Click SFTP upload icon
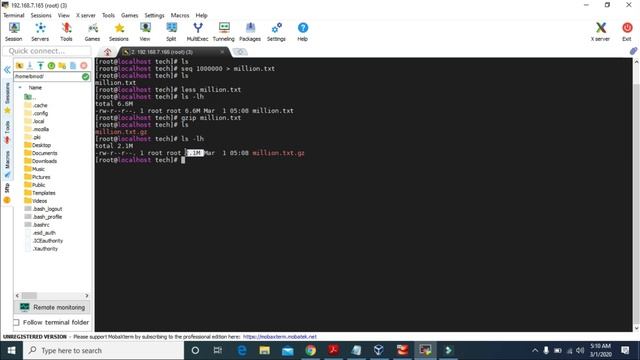 tap(40, 66)
